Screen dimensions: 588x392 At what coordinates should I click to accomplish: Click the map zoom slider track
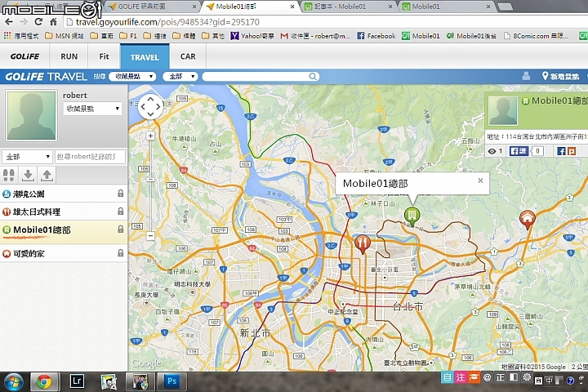[x=150, y=185]
